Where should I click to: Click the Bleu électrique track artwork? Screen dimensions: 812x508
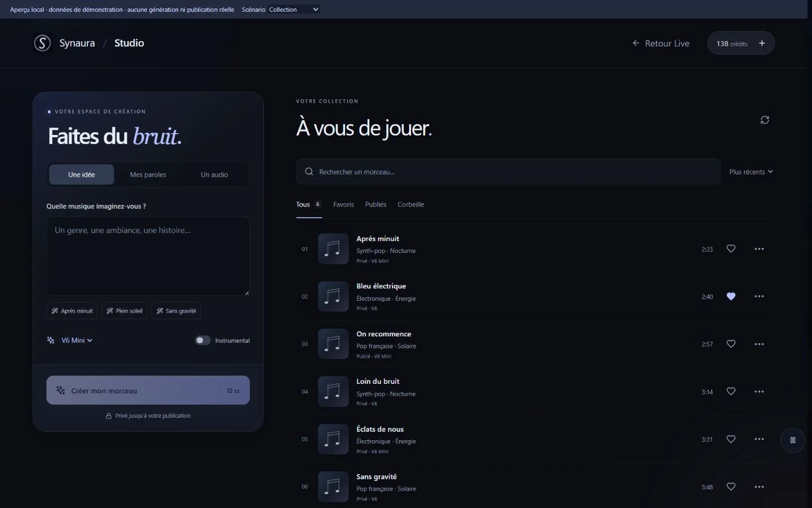click(x=333, y=296)
